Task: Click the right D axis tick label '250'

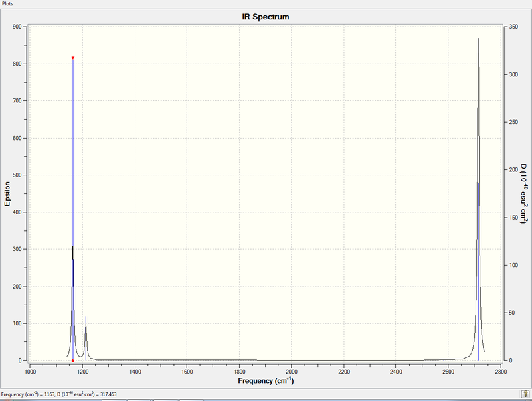Action: pos(513,122)
